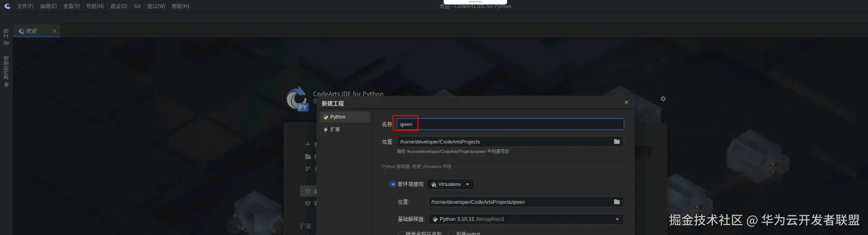This screenshot has width=868, height=235.
Task: Click the git branch icon on the welcome page
Action: (x=307, y=169)
